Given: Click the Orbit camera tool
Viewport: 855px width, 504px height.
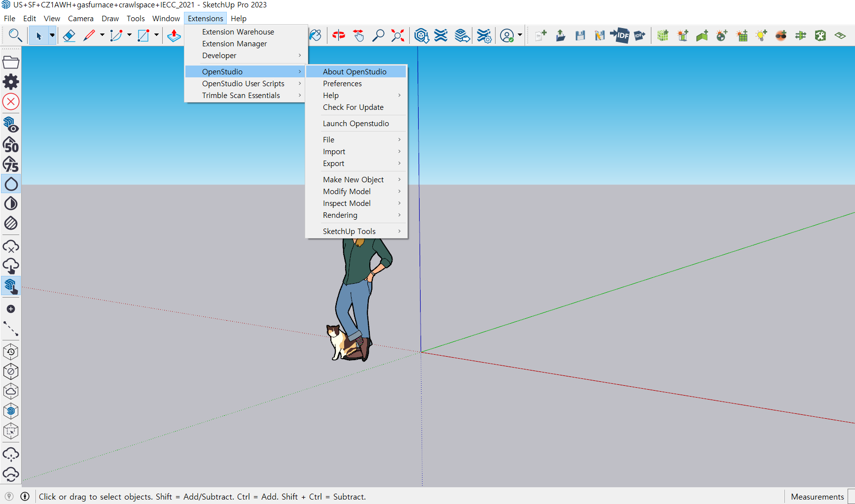Looking at the screenshot, I should point(339,35).
